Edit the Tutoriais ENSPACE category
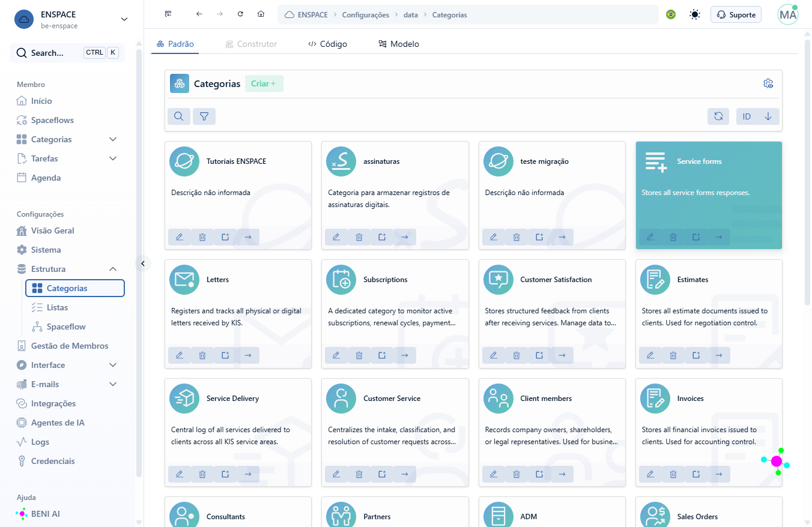 [x=180, y=237]
